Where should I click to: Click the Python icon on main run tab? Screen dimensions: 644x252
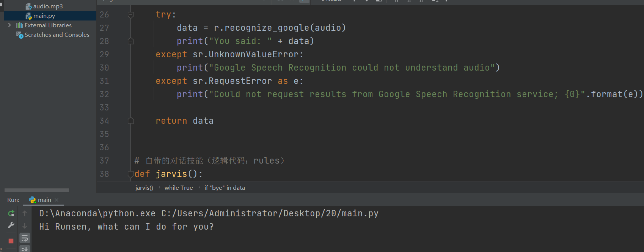coord(33,200)
